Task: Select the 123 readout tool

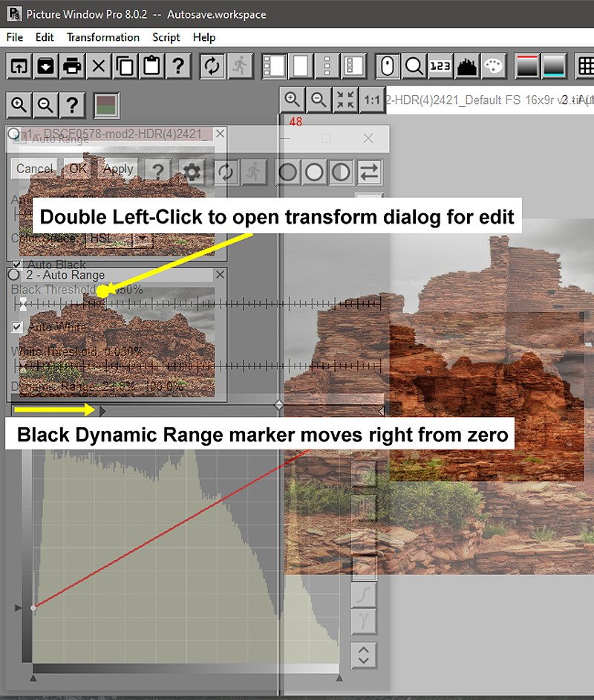Action: point(440,66)
